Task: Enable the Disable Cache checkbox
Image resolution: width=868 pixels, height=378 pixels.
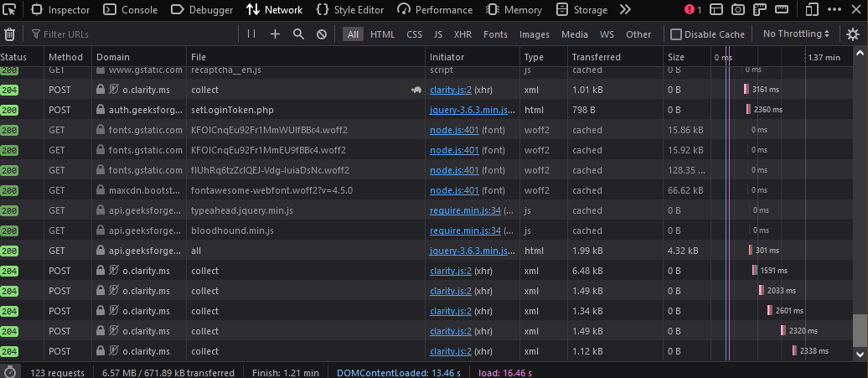Action: point(676,34)
